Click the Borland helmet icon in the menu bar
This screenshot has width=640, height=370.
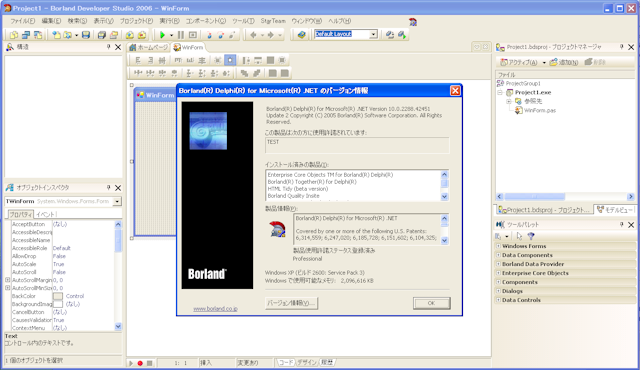pyautogui.click(x=413, y=22)
